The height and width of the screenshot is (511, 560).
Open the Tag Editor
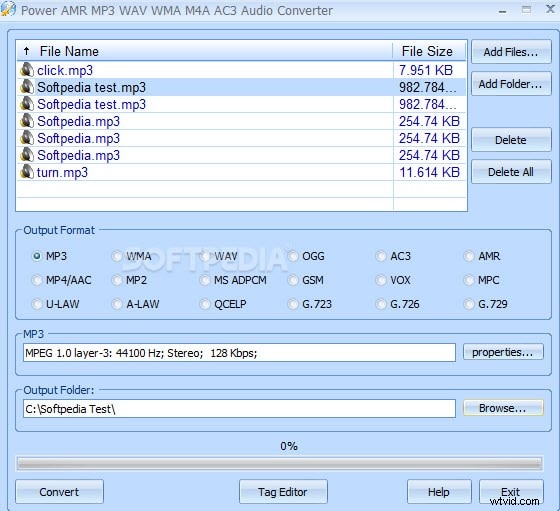tap(283, 492)
